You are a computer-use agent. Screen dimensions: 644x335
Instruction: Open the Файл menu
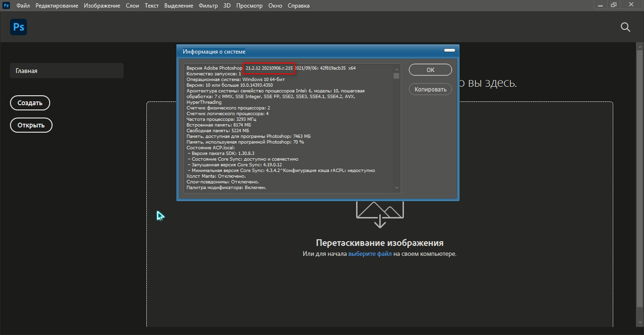[23, 6]
